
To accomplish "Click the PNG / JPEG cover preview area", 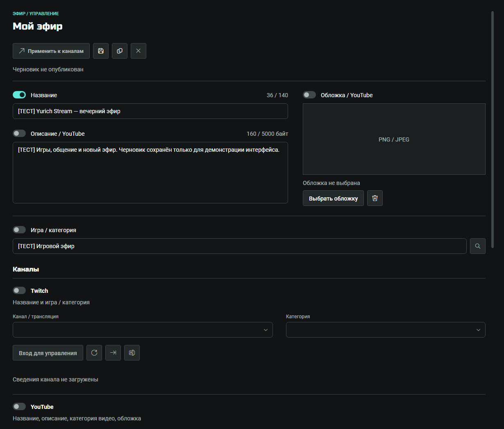I will tap(394, 139).
